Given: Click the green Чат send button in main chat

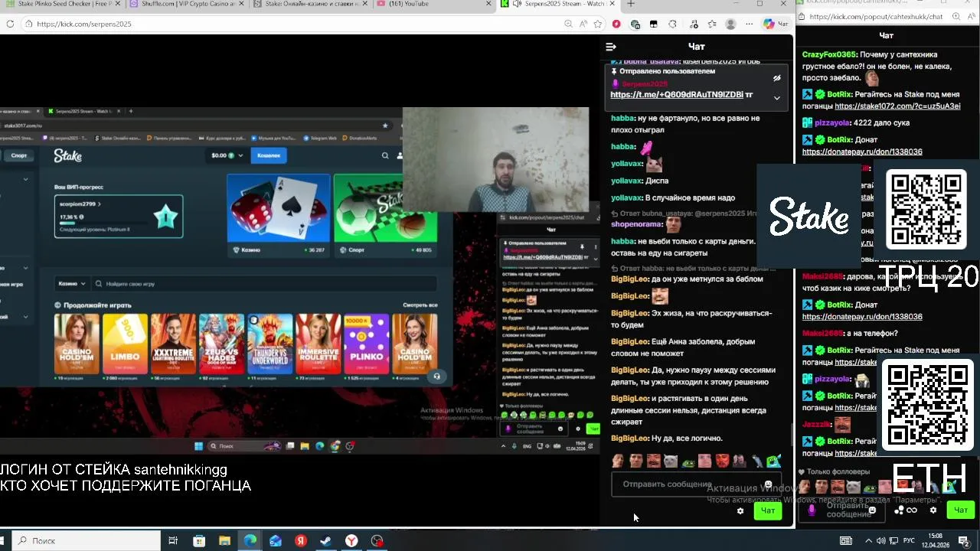Looking at the screenshot, I should [x=768, y=510].
